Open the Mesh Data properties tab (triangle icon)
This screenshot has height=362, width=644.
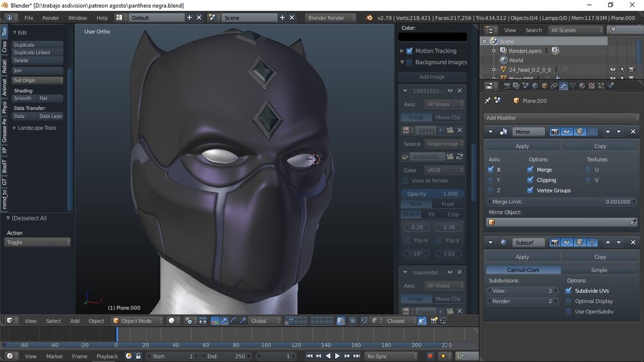[573, 86]
